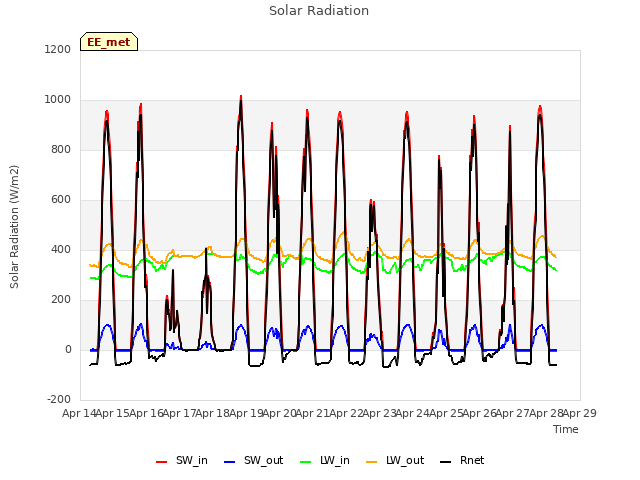The height and width of the screenshot is (480, 640).
Task: Click the 400 y-axis tick label
Action: coord(61,249)
